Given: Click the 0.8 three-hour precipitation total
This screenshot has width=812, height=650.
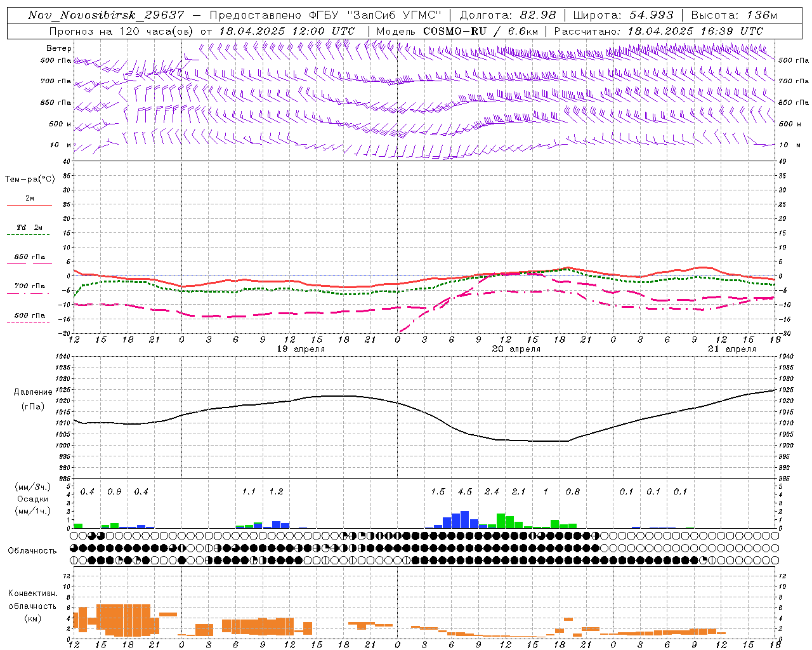Looking at the screenshot, I should tap(573, 492).
